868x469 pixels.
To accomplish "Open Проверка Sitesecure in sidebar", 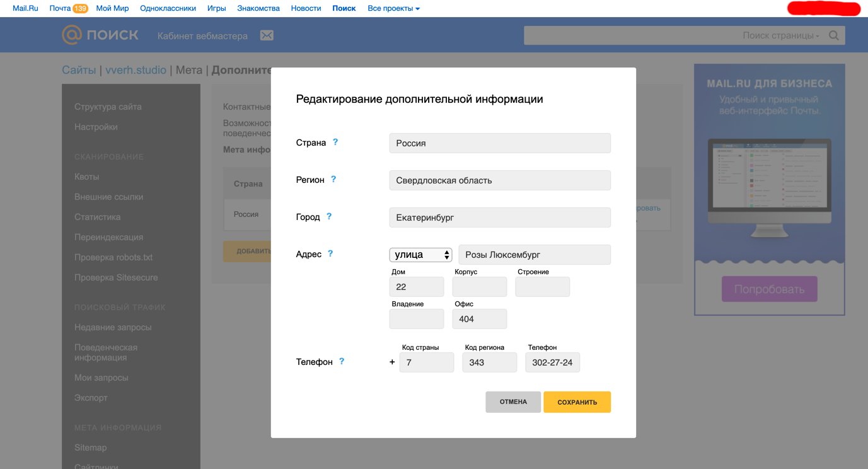I will point(116,277).
